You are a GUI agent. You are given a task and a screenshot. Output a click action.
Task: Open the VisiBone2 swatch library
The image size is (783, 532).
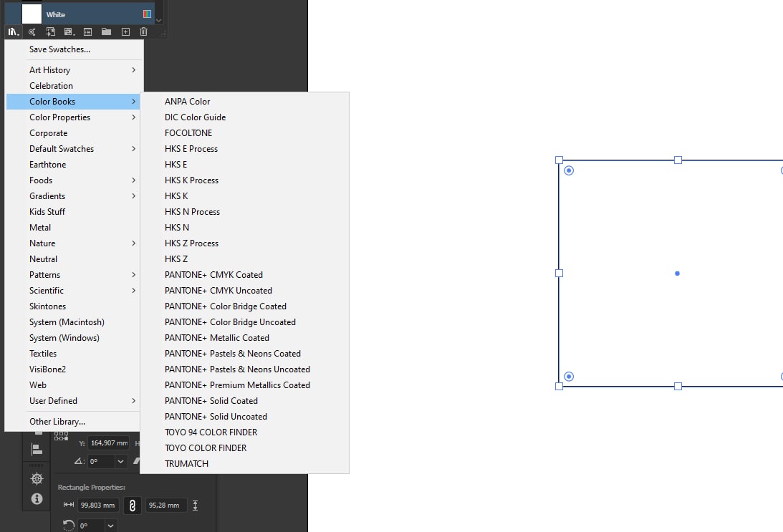click(73, 369)
